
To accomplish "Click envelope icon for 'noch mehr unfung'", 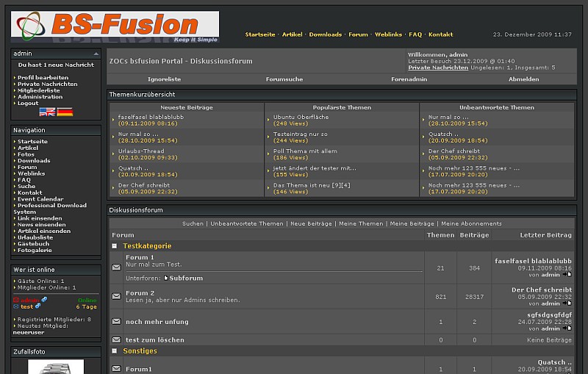I will pos(116,321).
